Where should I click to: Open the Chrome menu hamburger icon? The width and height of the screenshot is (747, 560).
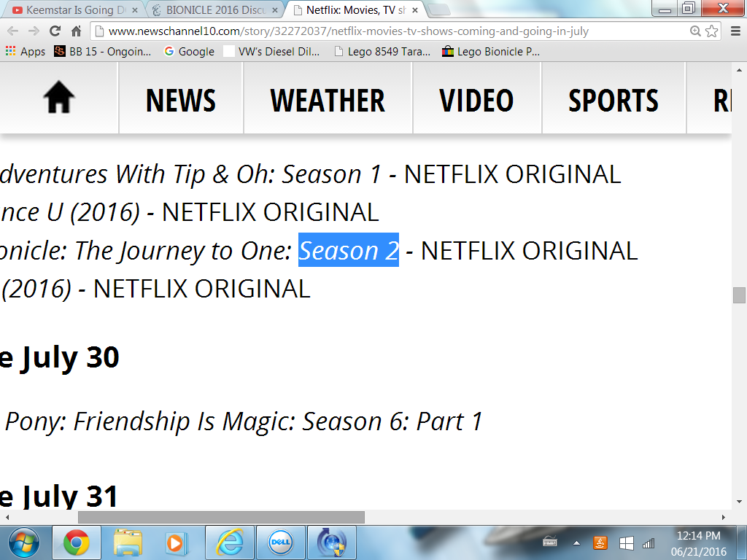tap(735, 31)
